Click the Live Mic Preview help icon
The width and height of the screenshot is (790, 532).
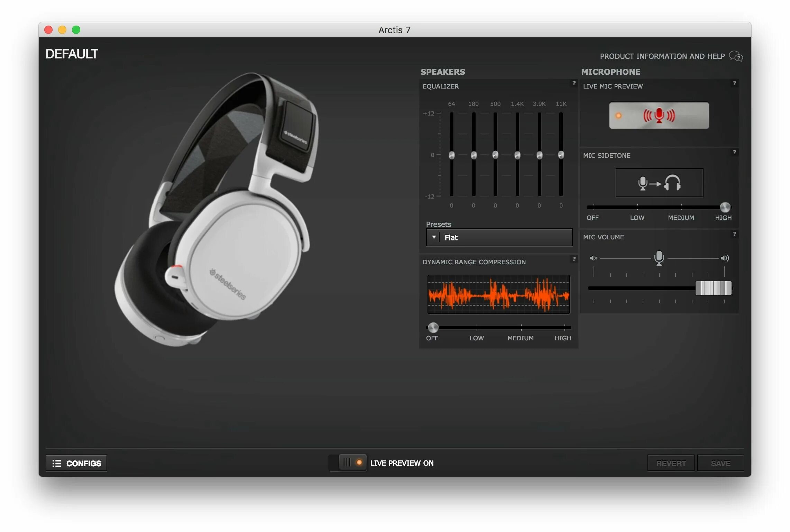734,83
